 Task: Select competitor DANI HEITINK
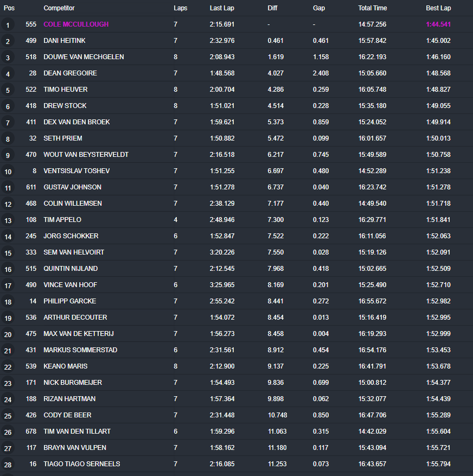click(65, 41)
